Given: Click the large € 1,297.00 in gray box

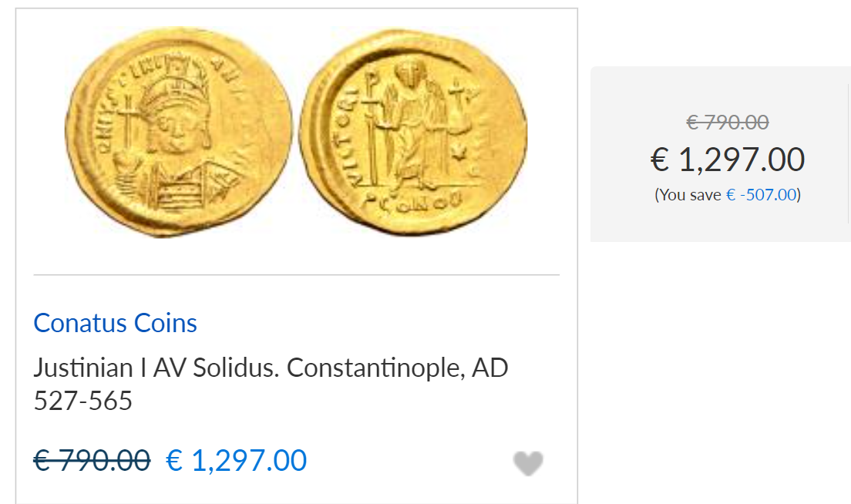Looking at the screenshot, I should tap(728, 160).
